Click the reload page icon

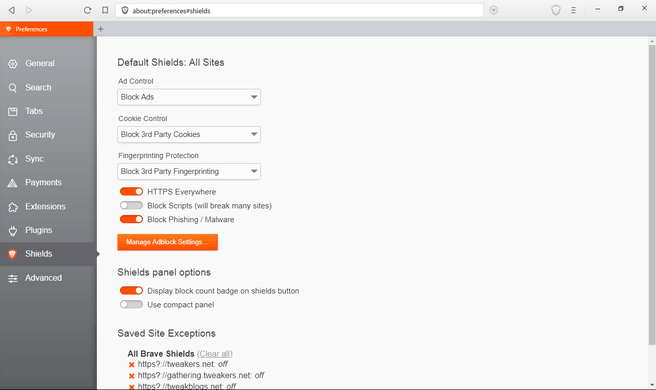coord(87,10)
